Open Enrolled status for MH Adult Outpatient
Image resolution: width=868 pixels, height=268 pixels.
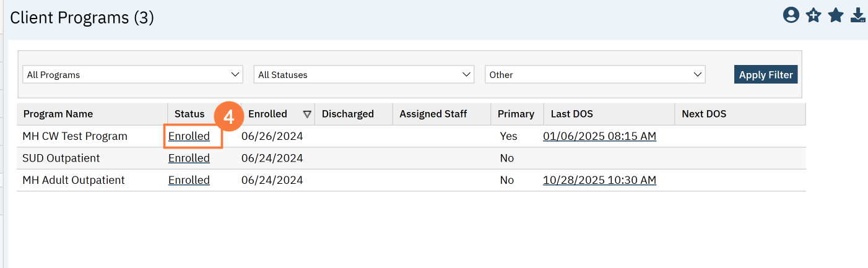point(189,180)
